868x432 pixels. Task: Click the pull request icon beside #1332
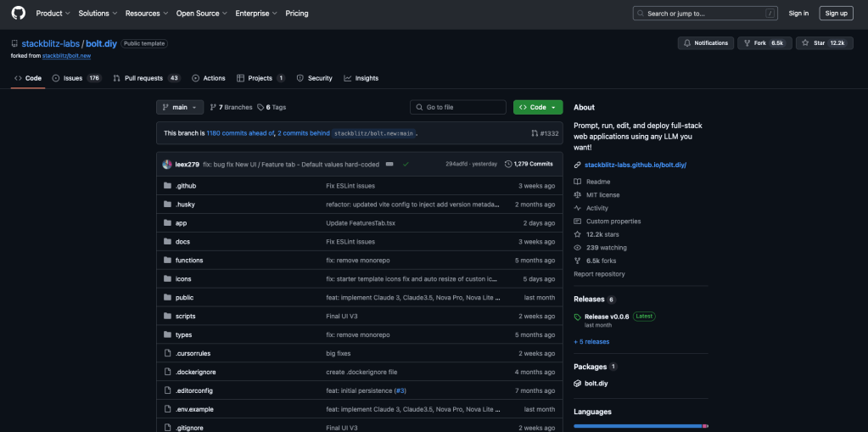coord(535,133)
